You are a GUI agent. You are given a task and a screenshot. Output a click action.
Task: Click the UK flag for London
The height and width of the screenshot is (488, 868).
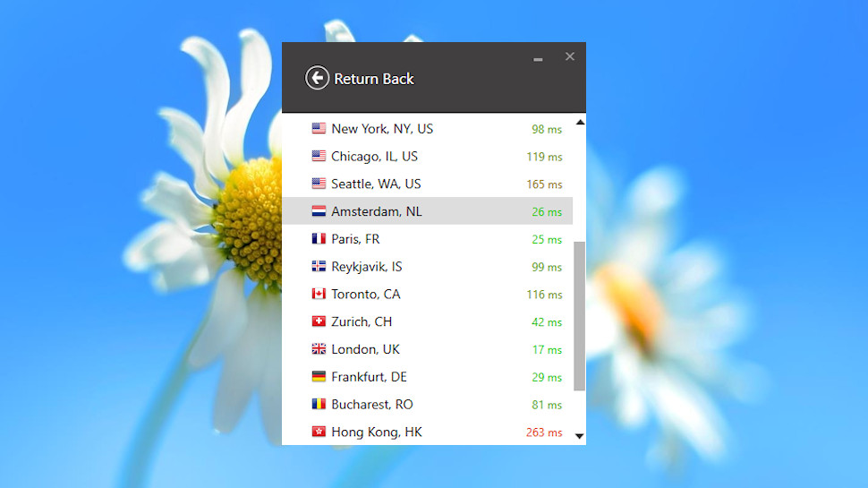click(319, 349)
